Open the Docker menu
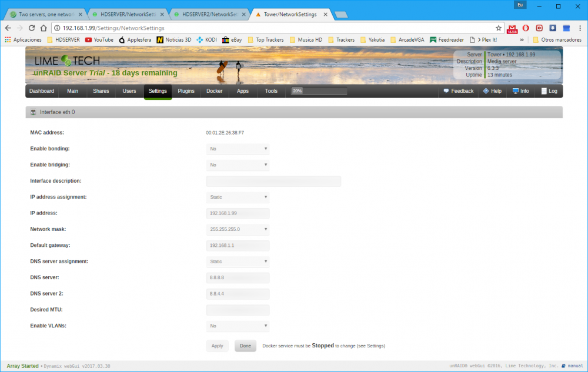The image size is (588, 372). point(215,91)
